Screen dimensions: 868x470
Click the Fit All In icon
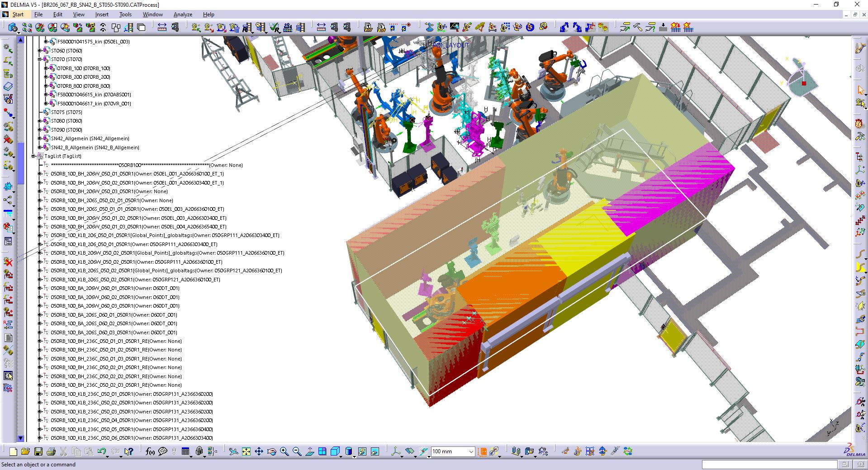tap(246, 451)
